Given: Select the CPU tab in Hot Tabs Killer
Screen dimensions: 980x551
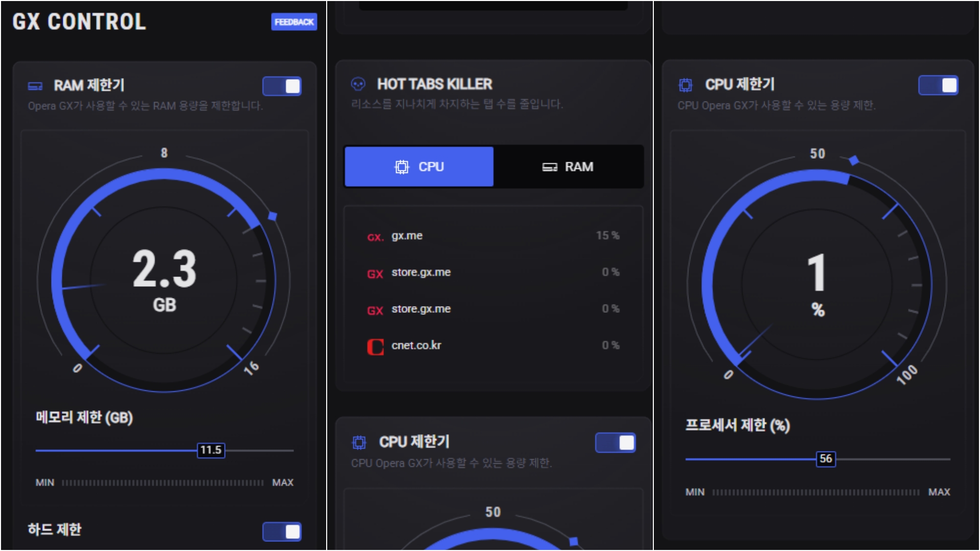Looking at the screenshot, I should 419,167.
